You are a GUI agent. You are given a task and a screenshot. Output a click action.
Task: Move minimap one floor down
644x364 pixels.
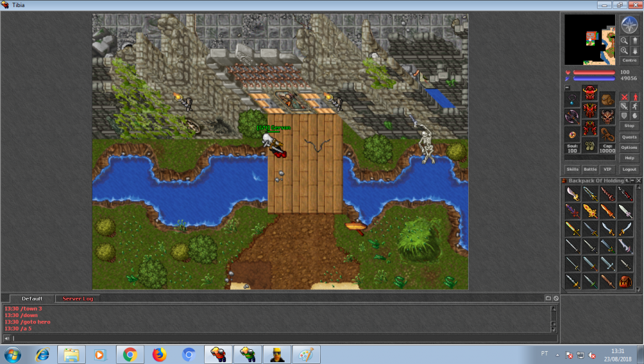(634, 50)
